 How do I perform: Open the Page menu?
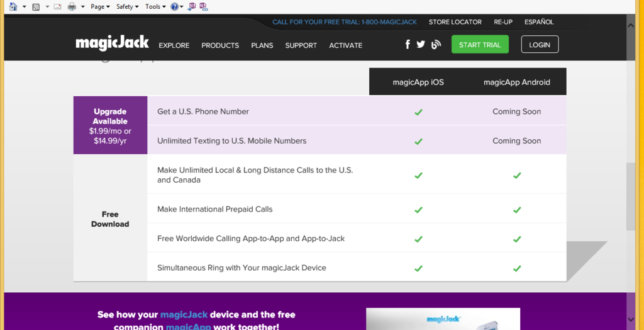tap(100, 6)
